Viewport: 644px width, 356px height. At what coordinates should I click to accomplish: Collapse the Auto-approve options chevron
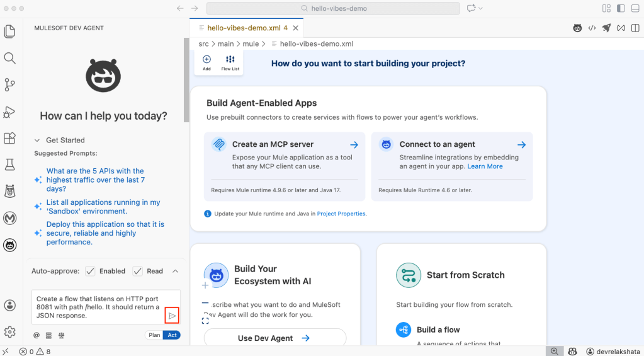pyautogui.click(x=175, y=271)
